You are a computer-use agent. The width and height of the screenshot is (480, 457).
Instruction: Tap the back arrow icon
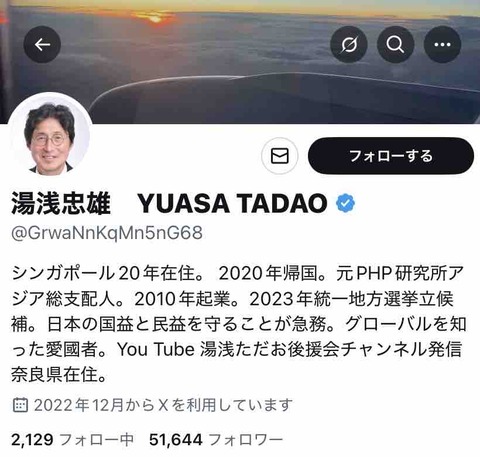[x=42, y=44]
